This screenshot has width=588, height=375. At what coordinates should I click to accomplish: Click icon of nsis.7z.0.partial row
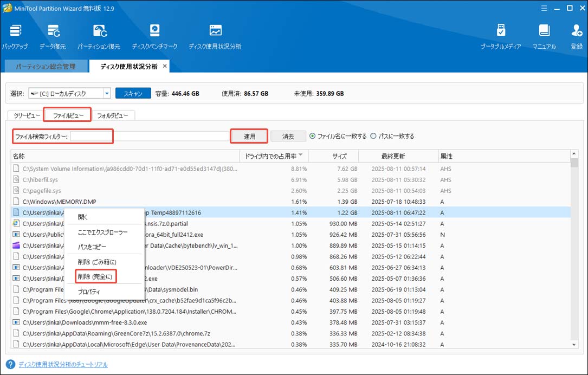pos(16,223)
